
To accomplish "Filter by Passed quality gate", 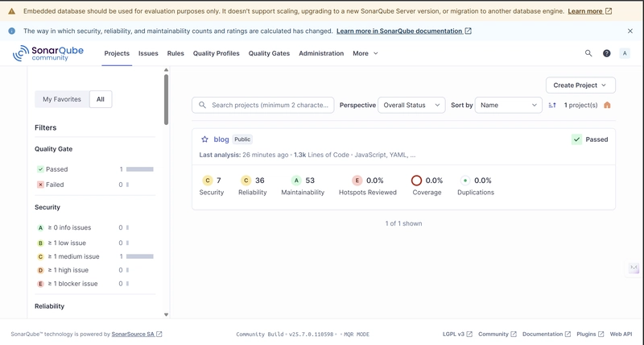I will pos(57,169).
